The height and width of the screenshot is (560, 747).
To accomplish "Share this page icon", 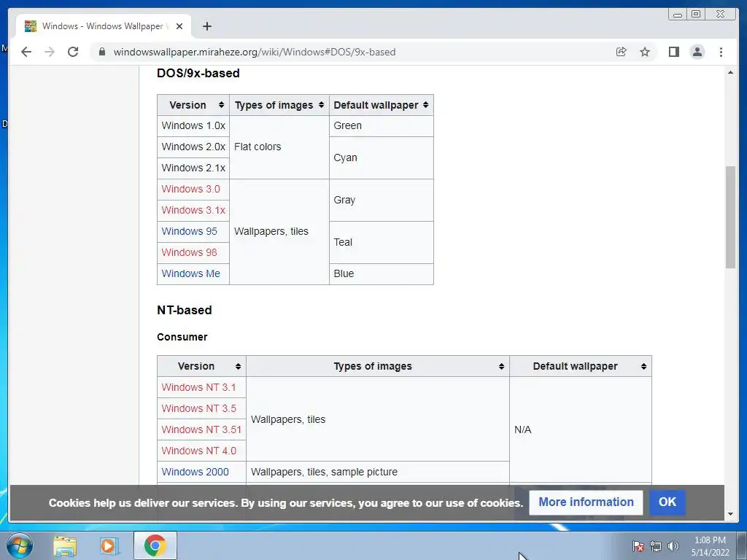I will click(x=621, y=52).
